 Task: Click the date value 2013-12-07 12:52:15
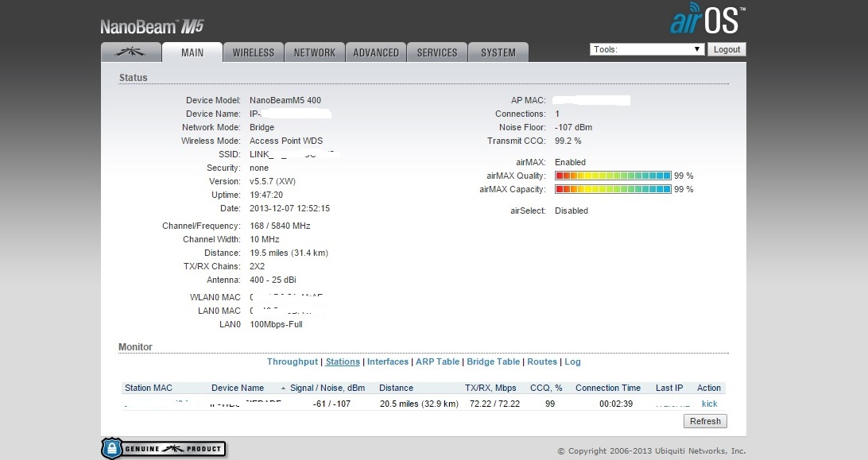click(x=289, y=209)
